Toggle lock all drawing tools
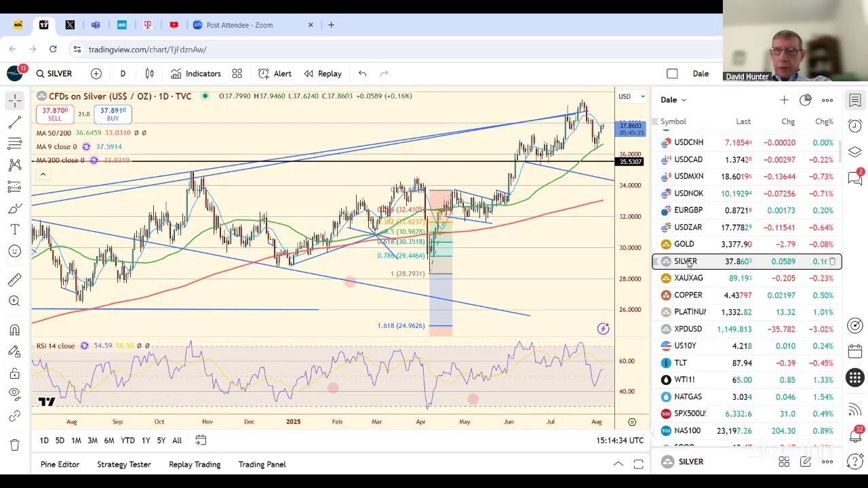The image size is (868, 488). [15, 373]
